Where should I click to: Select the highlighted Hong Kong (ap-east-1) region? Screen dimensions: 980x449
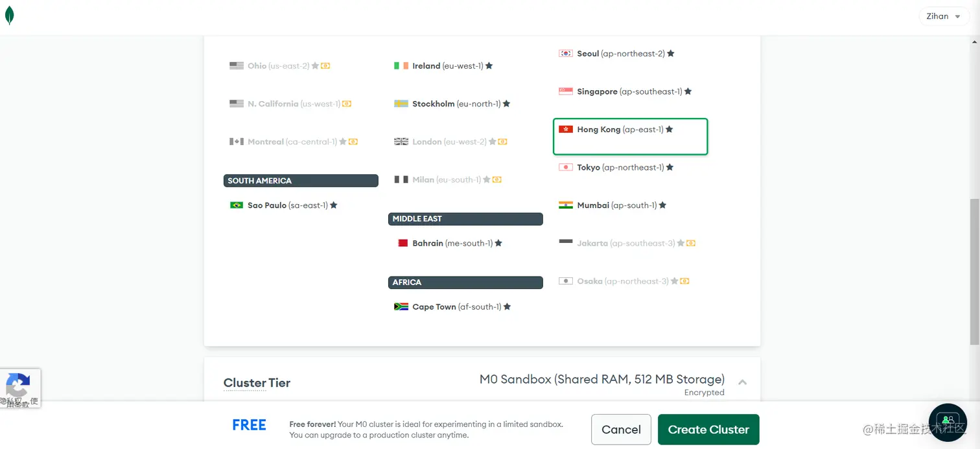pyautogui.click(x=630, y=137)
